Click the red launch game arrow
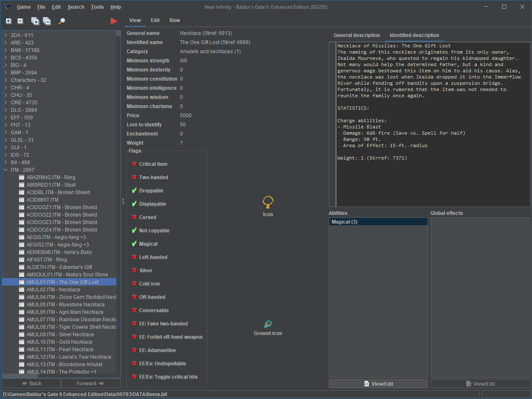This screenshot has width=532, height=399. 113,21
